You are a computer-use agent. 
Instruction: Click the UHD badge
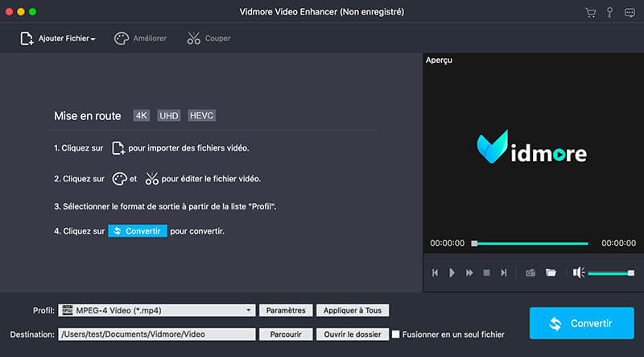pyautogui.click(x=169, y=115)
